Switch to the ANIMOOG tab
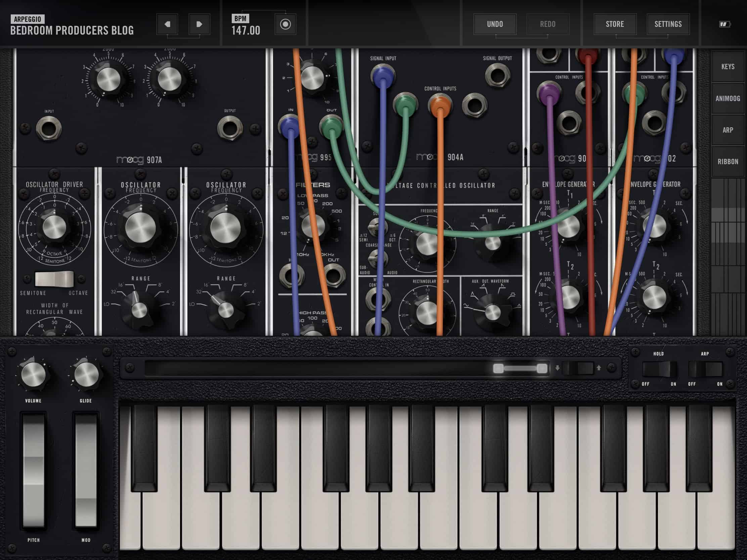Image resolution: width=747 pixels, height=560 pixels. [728, 98]
